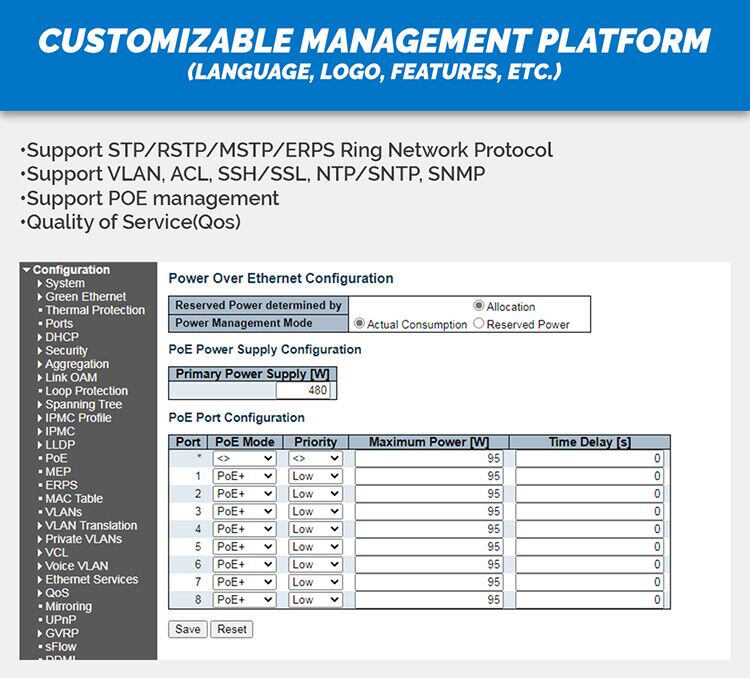Open the MAC Table page
Viewport: 750px width, 678px height.
(73, 498)
